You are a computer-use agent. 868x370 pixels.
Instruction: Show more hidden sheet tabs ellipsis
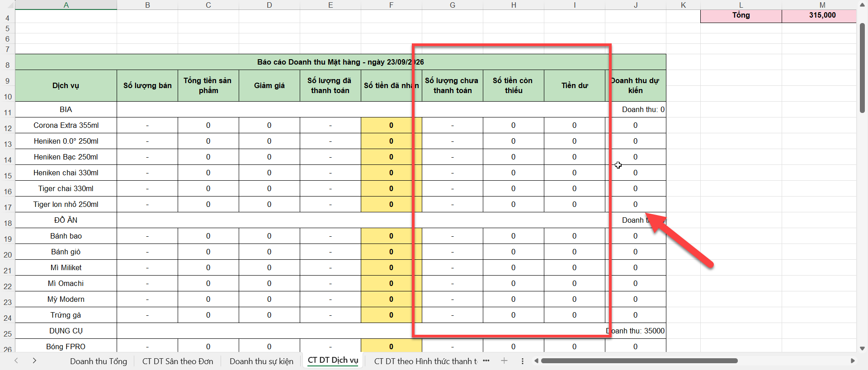(486, 361)
